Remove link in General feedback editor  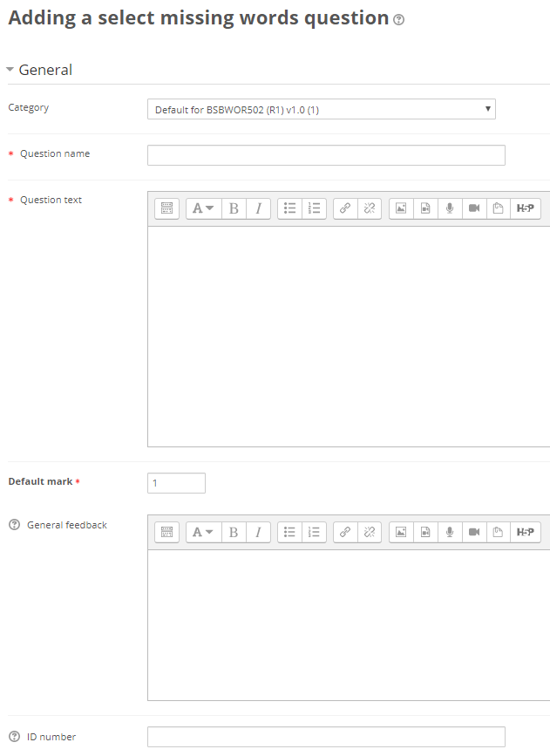370,532
